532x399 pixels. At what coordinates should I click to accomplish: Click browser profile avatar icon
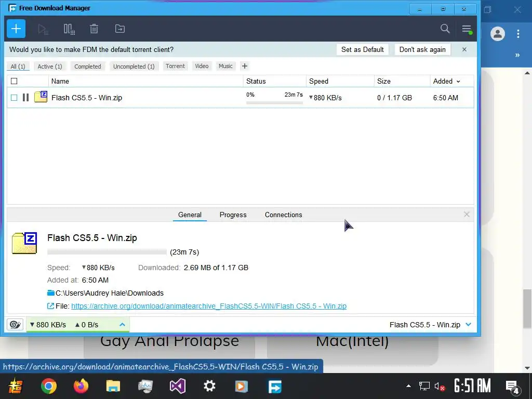497,34
